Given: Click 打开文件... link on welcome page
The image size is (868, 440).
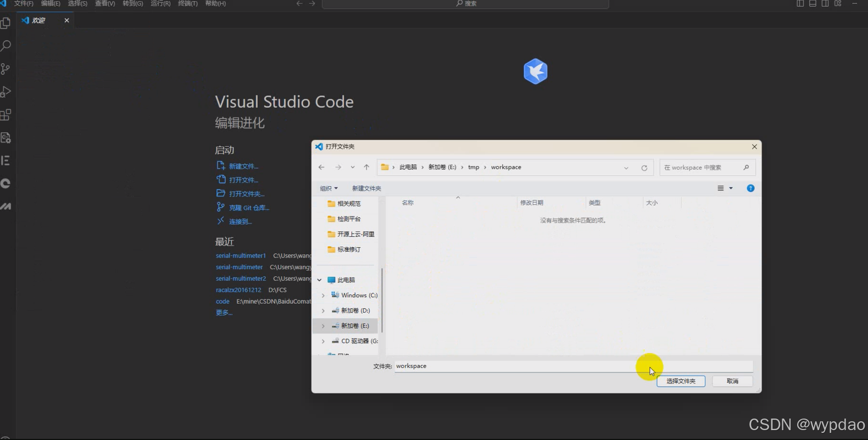Looking at the screenshot, I should [243, 180].
